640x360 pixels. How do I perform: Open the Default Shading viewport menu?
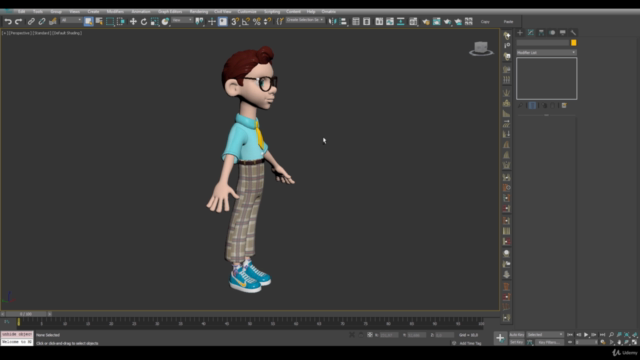click(x=67, y=33)
